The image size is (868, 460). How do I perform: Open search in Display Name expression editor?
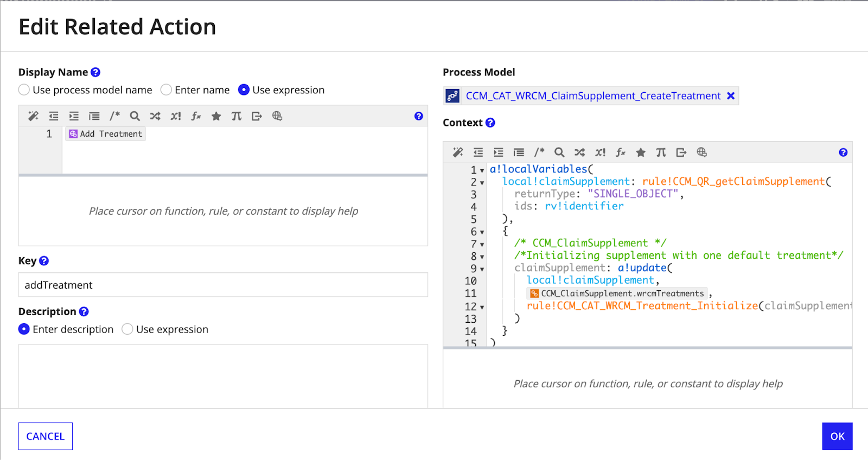[135, 116]
